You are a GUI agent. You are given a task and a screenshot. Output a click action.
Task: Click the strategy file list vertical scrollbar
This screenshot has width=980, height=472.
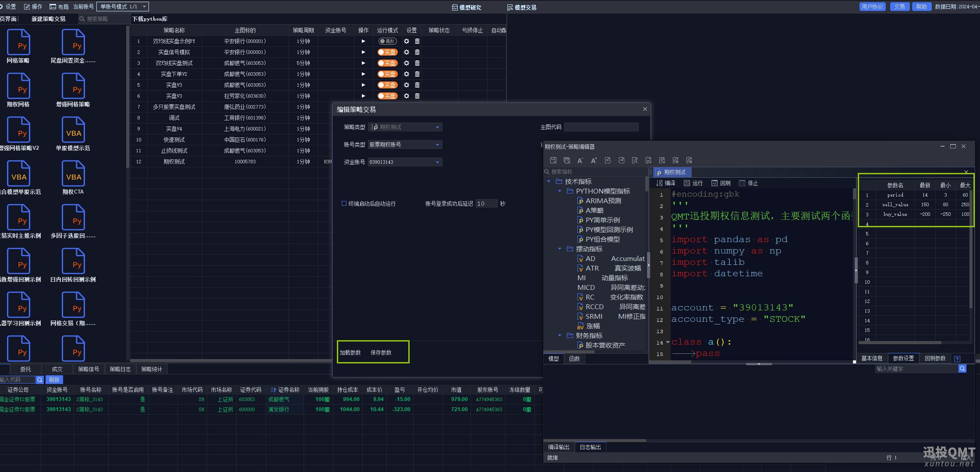[x=127, y=96]
